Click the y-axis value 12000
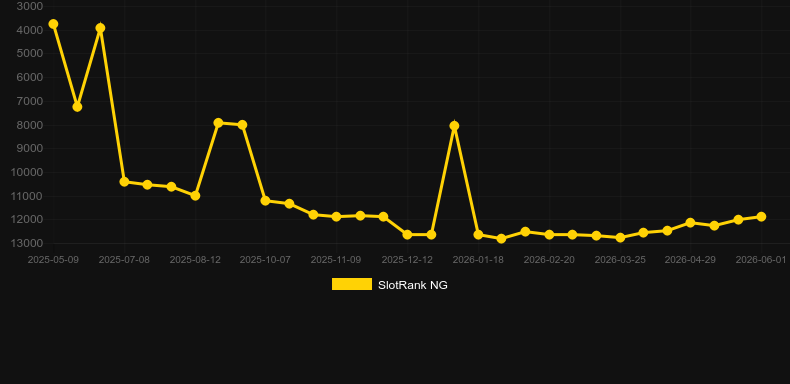The width and height of the screenshot is (790, 384). click(x=27, y=220)
